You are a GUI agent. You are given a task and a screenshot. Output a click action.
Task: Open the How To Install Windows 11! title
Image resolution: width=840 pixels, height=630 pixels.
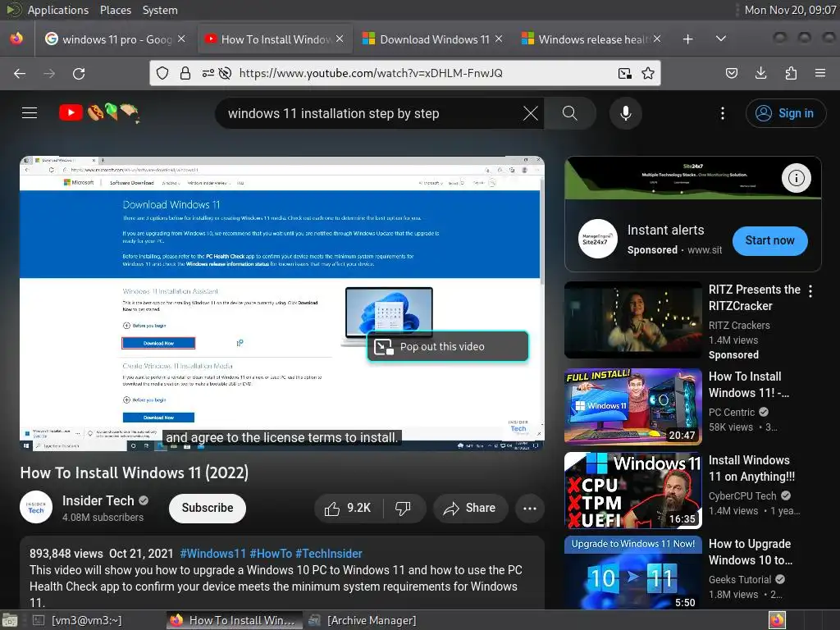pyautogui.click(x=748, y=385)
